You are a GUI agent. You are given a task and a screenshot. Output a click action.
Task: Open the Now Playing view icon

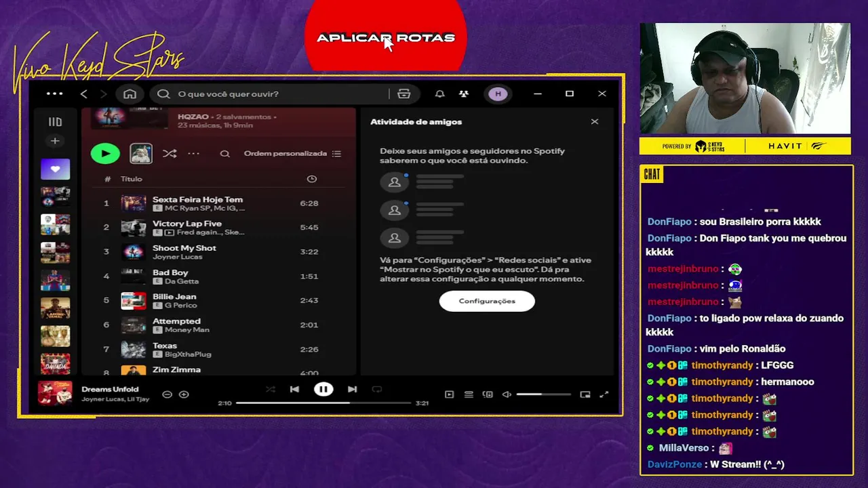click(449, 394)
